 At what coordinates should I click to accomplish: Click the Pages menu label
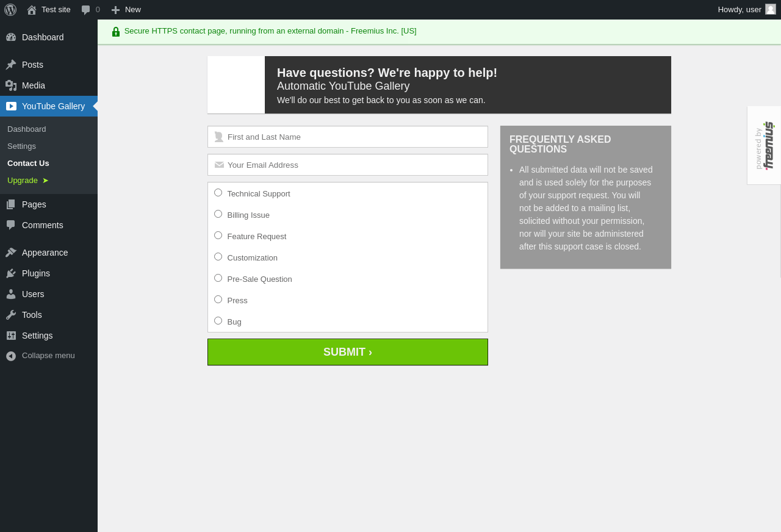click(34, 204)
